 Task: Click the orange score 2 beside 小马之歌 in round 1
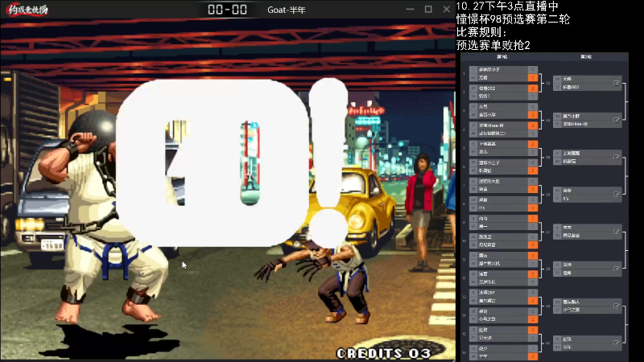pos(533,319)
